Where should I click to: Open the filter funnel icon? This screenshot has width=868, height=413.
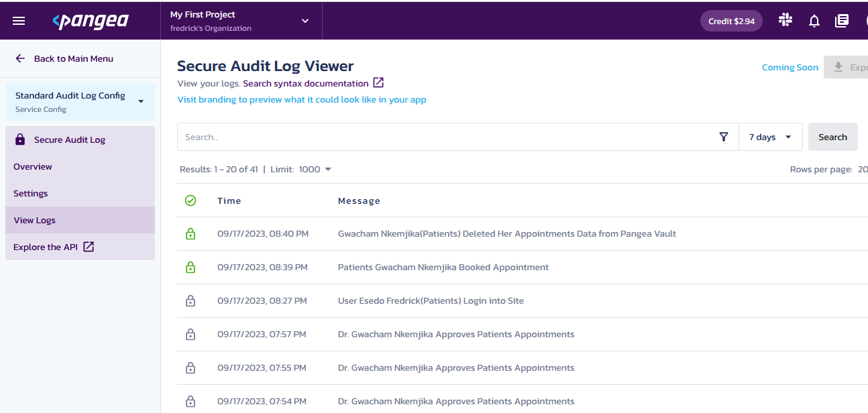(724, 137)
